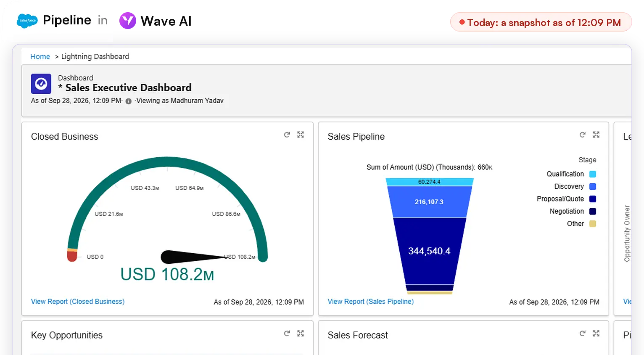This screenshot has width=644, height=355.
Task: Click the Lightning Dashboard breadcrumb text
Action: [x=95, y=56]
